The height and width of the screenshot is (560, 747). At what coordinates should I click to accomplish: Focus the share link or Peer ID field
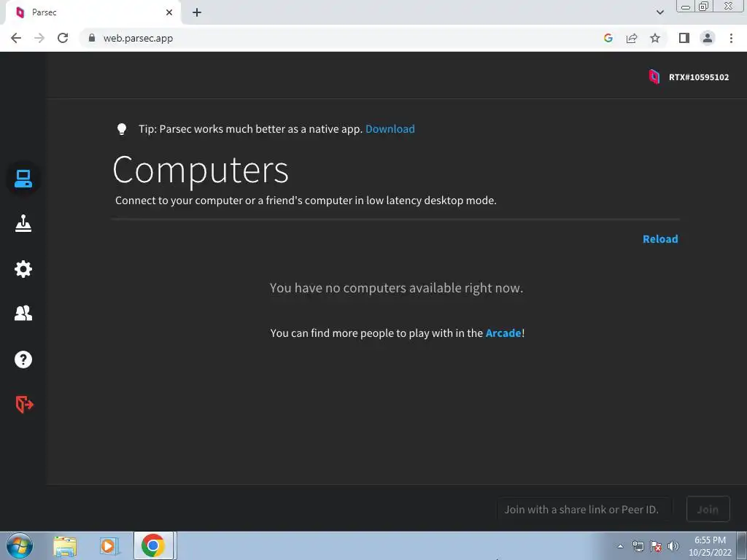[584, 509]
